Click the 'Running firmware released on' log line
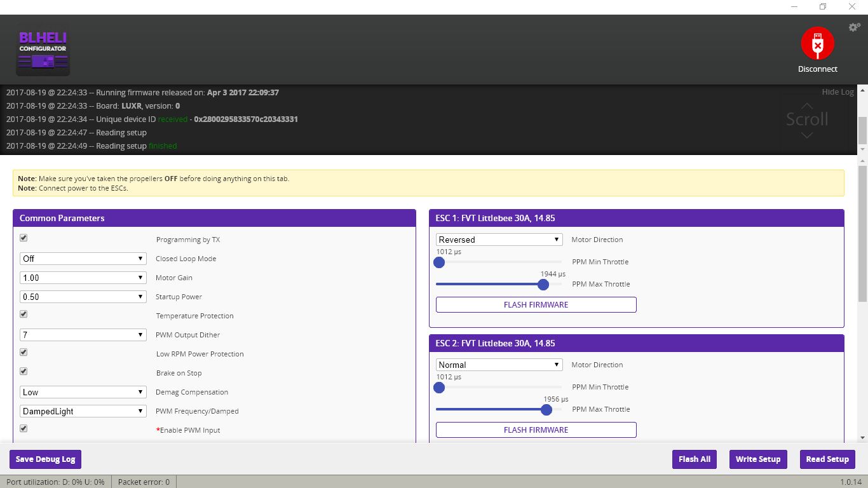 point(142,92)
